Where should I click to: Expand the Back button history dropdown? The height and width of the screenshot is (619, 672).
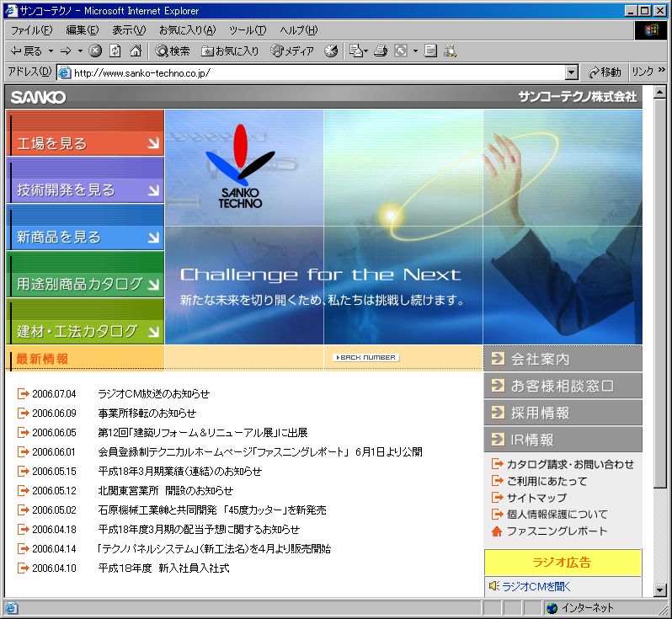[x=51, y=51]
